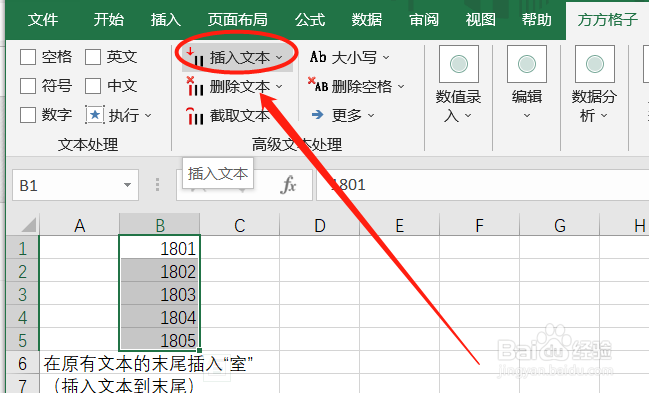Switch to the 视图 ribbon tab
Viewport: 649px width, 393px height.
481,19
